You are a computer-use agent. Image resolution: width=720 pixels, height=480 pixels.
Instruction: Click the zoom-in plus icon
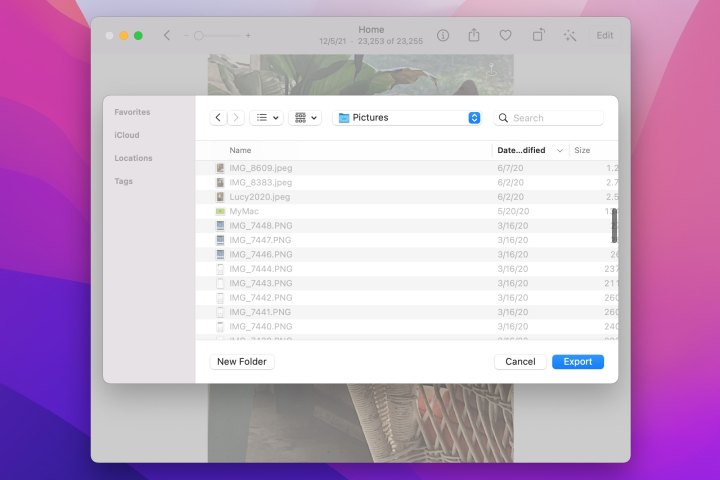(249, 35)
